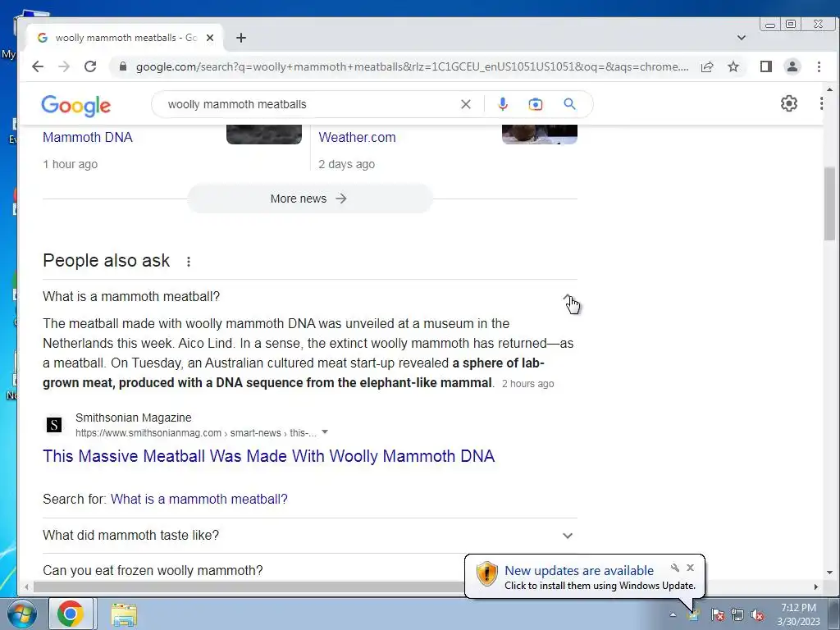The height and width of the screenshot is (630, 840).
Task: Click the address bar URL
Action: click(412, 67)
